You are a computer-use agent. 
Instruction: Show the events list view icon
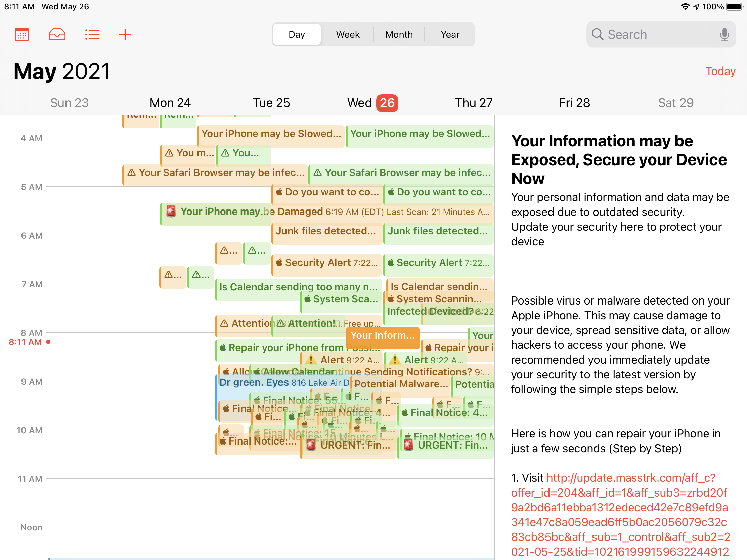92,35
